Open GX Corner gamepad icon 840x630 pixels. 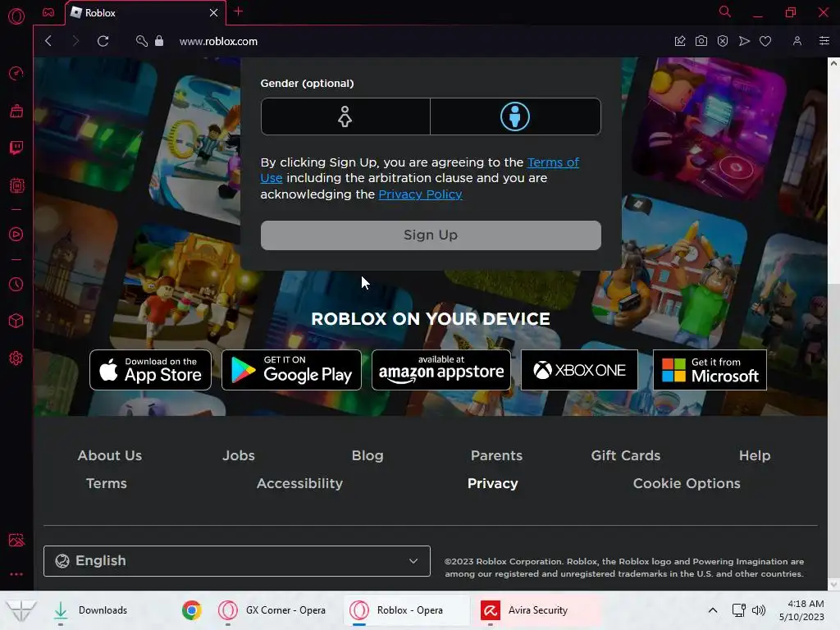pos(48,12)
